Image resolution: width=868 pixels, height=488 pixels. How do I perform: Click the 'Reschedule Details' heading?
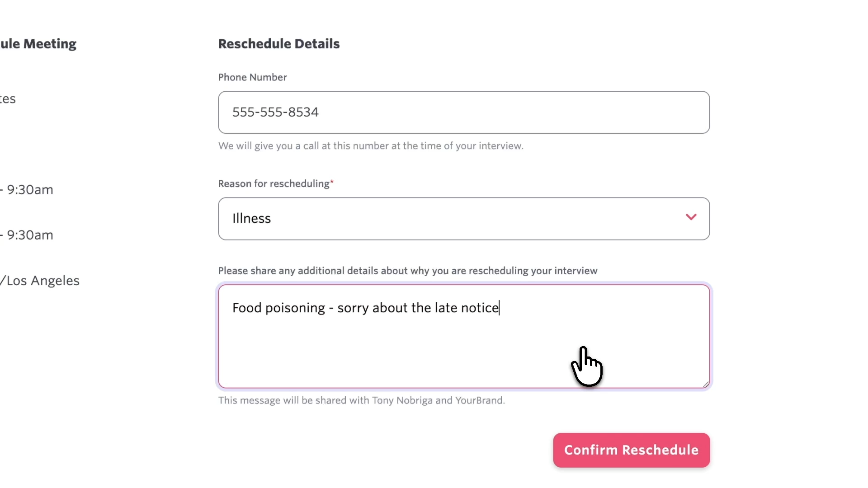coord(278,44)
